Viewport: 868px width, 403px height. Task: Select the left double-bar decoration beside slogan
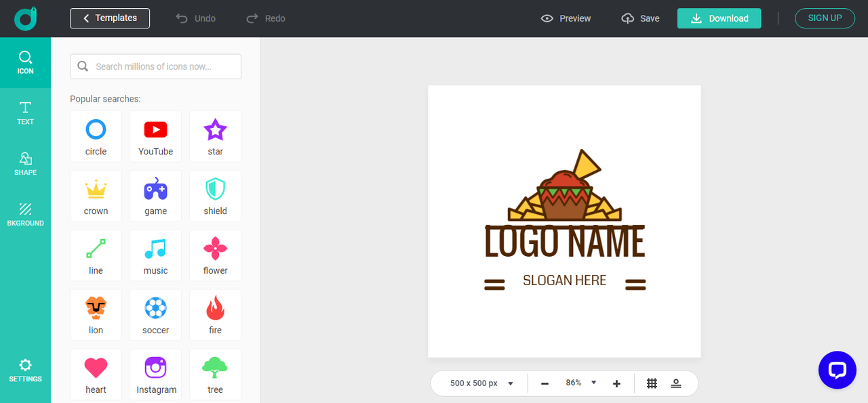pos(494,284)
